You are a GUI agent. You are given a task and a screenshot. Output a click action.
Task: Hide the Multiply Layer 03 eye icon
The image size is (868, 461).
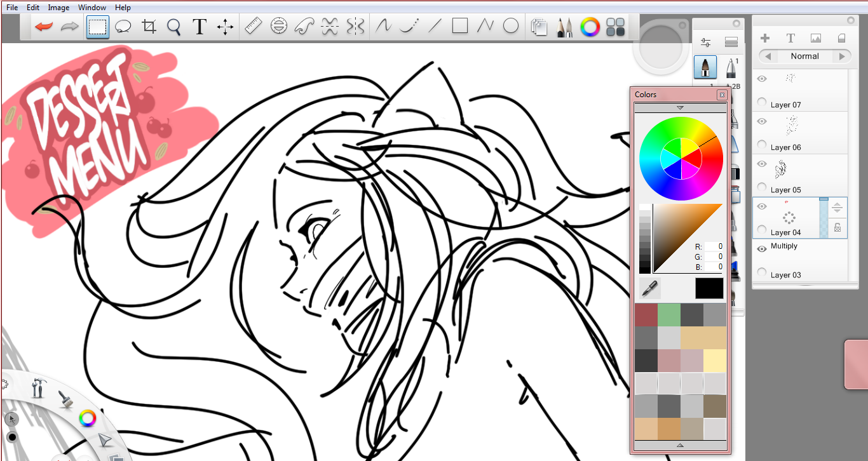click(x=762, y=249)
